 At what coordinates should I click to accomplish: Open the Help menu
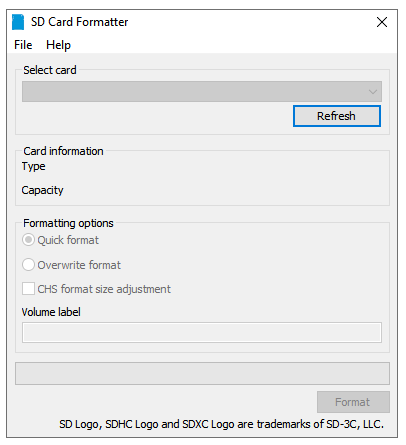click(58, 45)
